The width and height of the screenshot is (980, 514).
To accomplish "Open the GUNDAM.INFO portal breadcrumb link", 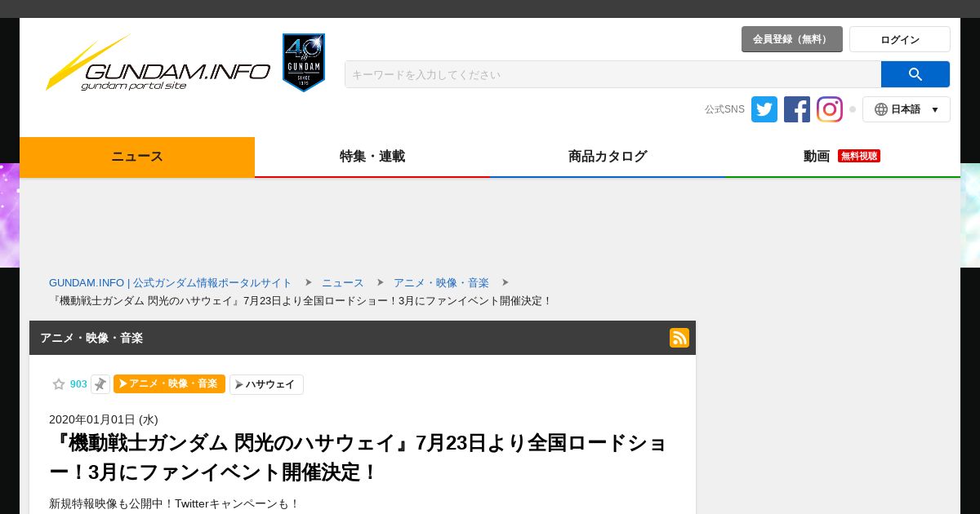I will pyautogui.click(x=171, y=283).
